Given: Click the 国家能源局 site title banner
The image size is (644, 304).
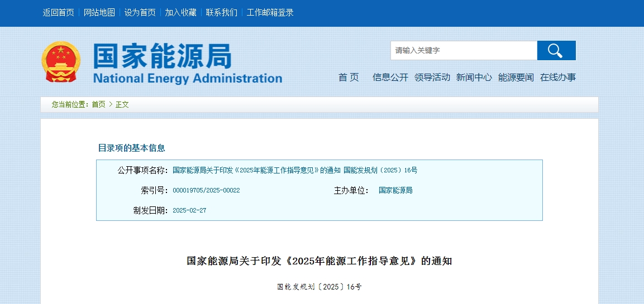Looking at the screenshot, I should [187, 62].
